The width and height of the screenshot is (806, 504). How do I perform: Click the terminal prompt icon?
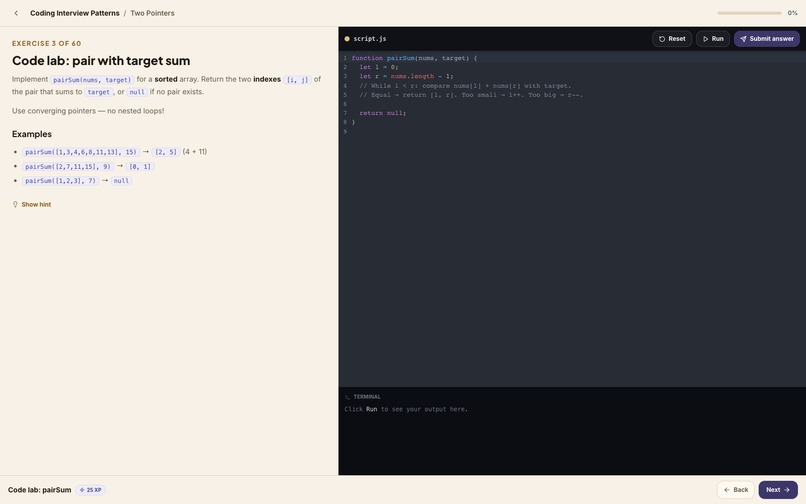pos(347,397)
